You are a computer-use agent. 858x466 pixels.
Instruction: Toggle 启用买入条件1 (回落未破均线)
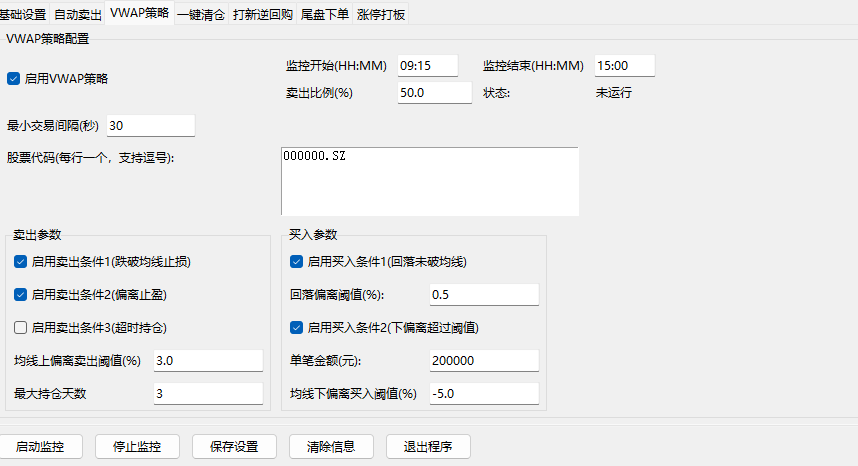(x=296, y=262)
